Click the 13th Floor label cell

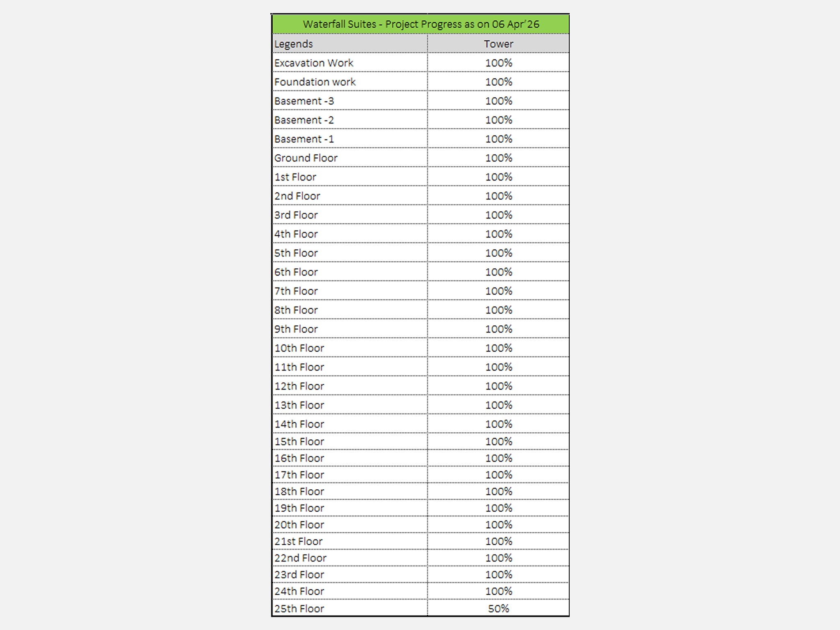point(299,405)
